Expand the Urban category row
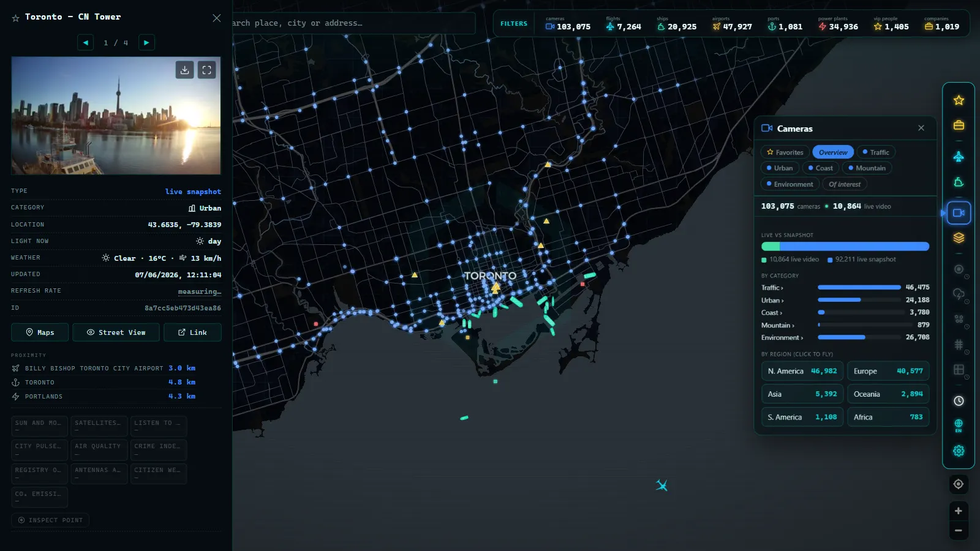 coord(845,300)
